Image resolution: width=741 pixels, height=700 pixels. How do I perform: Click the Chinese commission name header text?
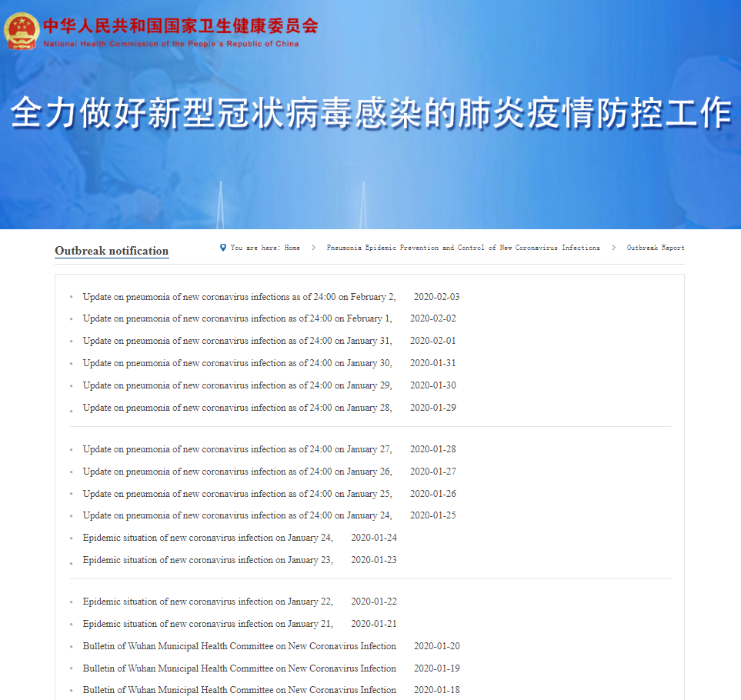181,26
